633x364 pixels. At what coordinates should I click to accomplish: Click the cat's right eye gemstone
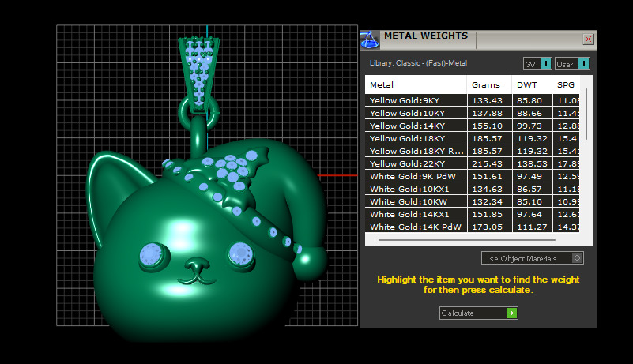pyautogui.click(x=241, y=253)
